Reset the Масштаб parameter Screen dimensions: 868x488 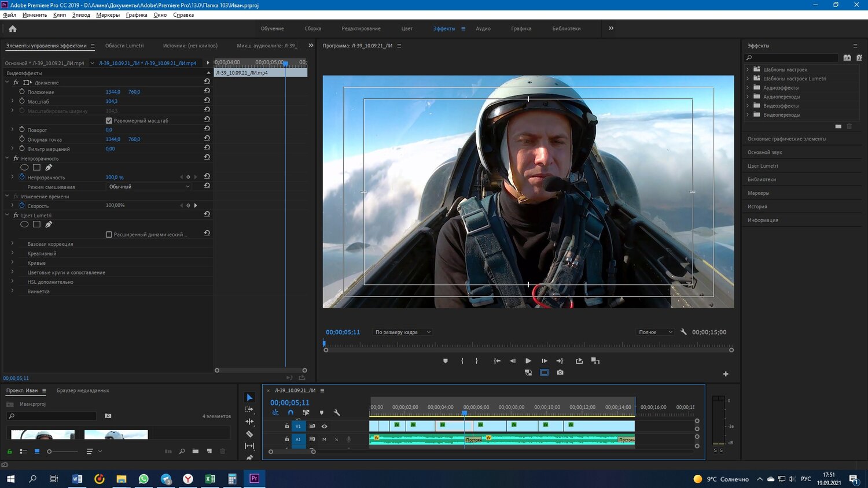pyautogui.click(x=207, y=101)
